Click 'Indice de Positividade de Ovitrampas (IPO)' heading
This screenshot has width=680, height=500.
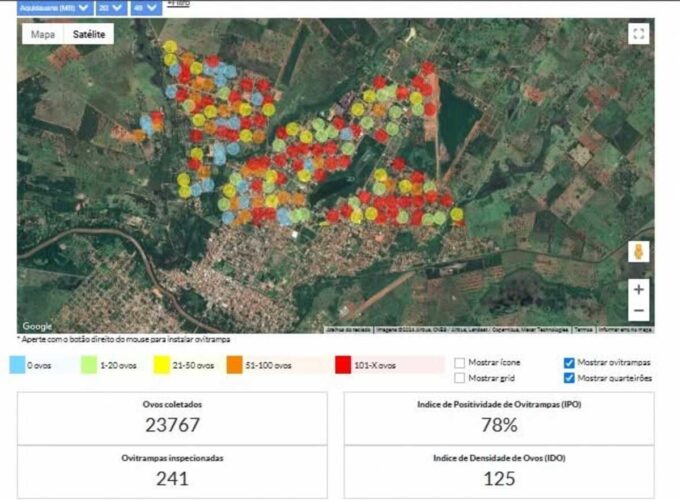pos(499,404)
